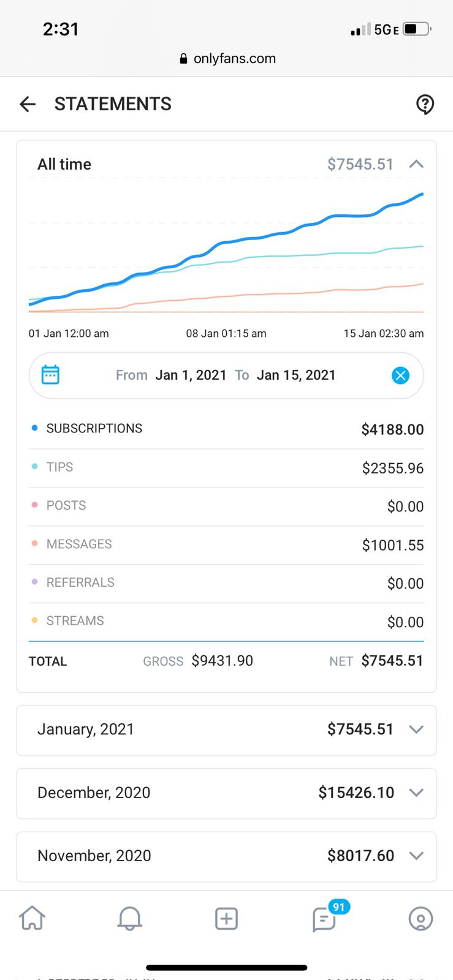Open the calendar date picker icon
The width and height of the screenshot is (453, 980).
(50, 375)
